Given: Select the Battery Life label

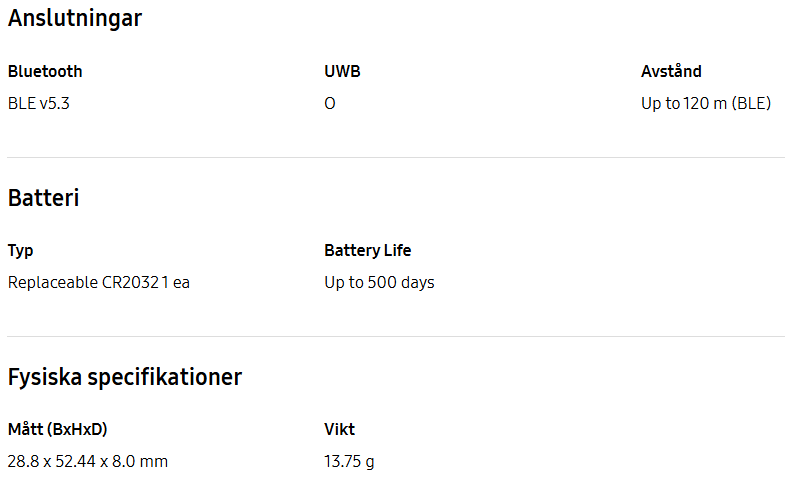Looking at the screenshot, I should (368, 250).
